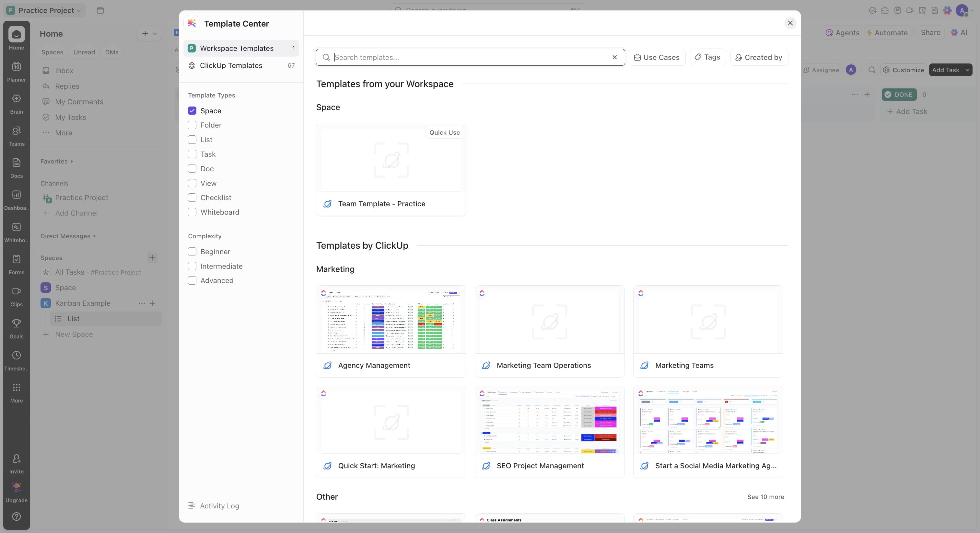Check the Checklist template type
980x533 pixels.
coord(192,198)
